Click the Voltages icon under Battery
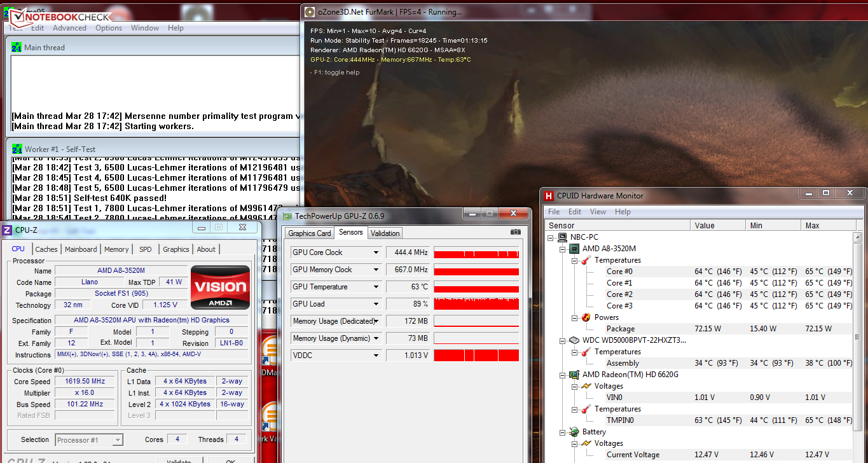Screen dimensions: 868x463 (x=586, y=443)
